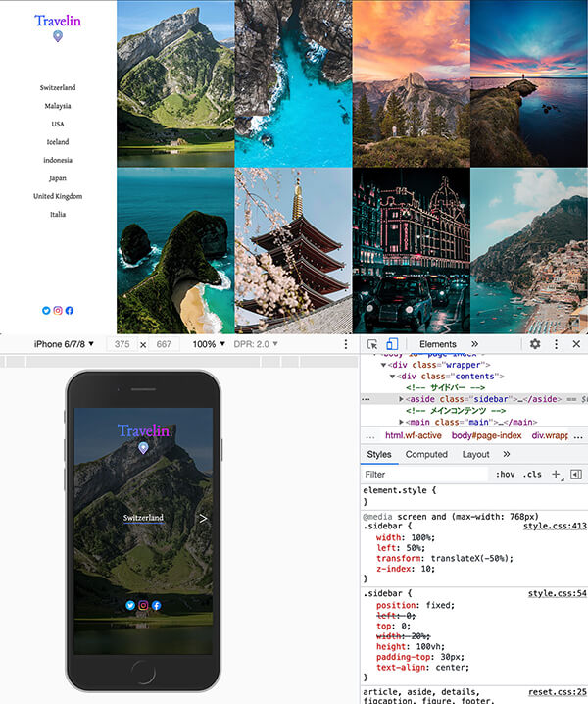This screenshot has height=704, width=588.
Task: Toggle the device toolbar icon
Action: (392, 344)
